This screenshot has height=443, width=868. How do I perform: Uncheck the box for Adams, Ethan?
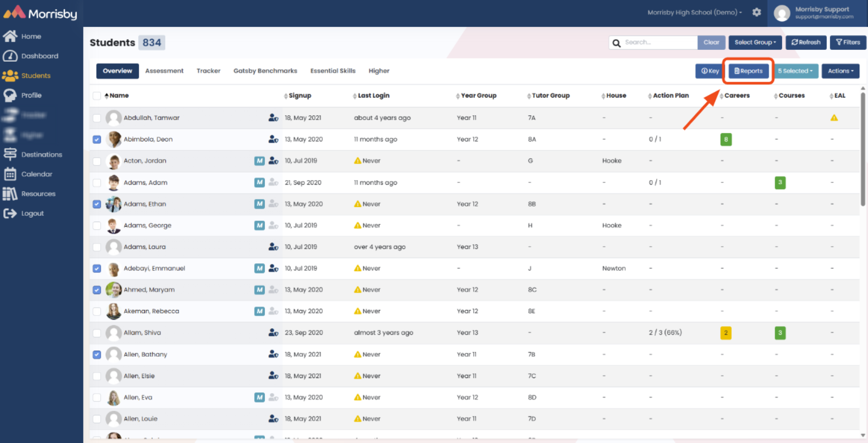tap(97, 204)
